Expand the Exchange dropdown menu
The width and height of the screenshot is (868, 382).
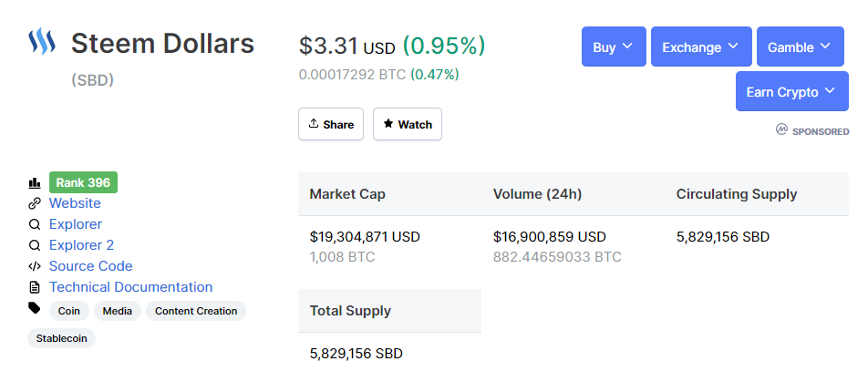[701, 46]
